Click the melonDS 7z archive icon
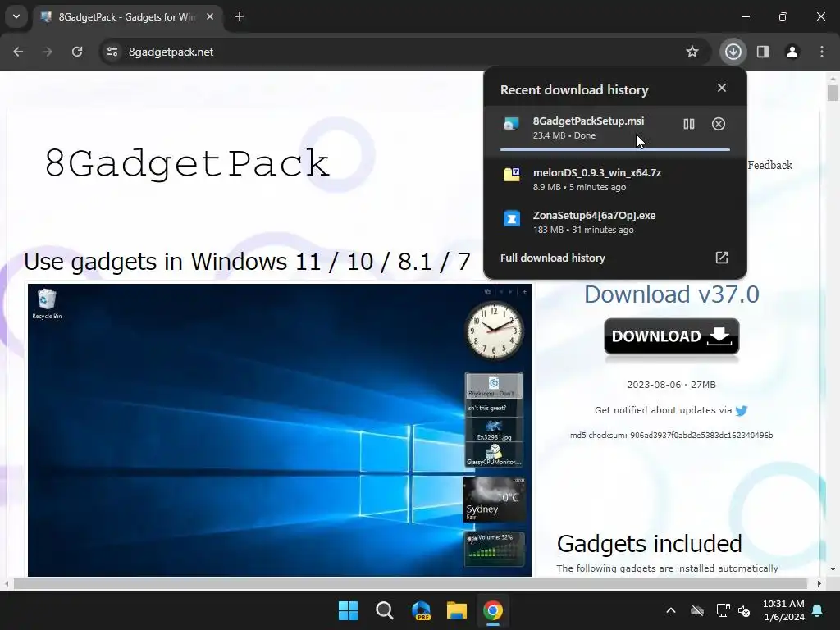 tap(512, 174)
